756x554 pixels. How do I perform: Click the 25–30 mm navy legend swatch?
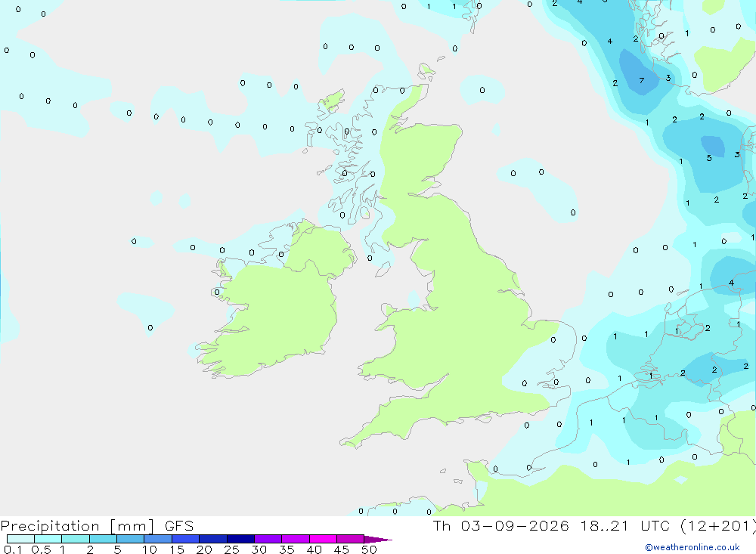(x=240, y=539)
